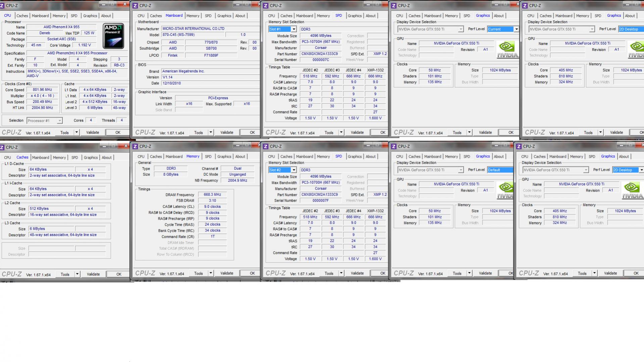Screen dimensions: 644x362
Task: Expand the Tools arrow in the Slot #1 SPD window
Action: click(341, 133)
